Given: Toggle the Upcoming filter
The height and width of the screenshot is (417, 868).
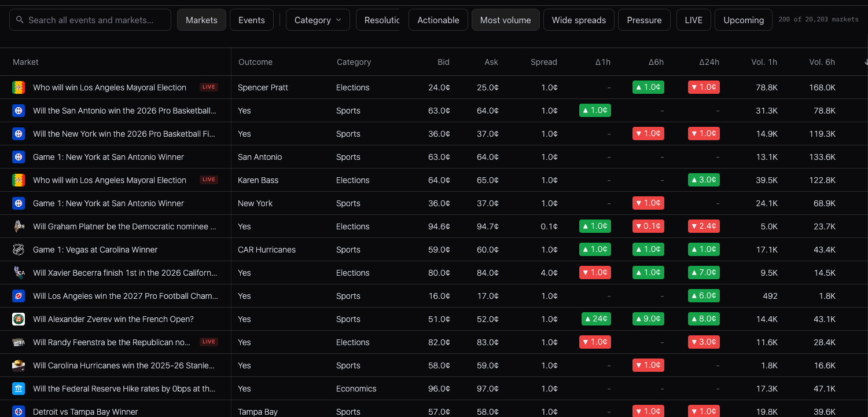Looking at the screenshot, I should pos(744,20).
